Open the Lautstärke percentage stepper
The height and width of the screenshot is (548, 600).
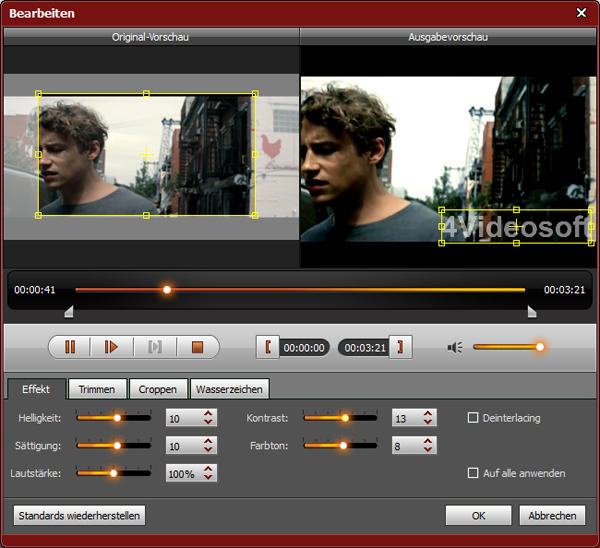pyautogui.click(x=208, y=473)
